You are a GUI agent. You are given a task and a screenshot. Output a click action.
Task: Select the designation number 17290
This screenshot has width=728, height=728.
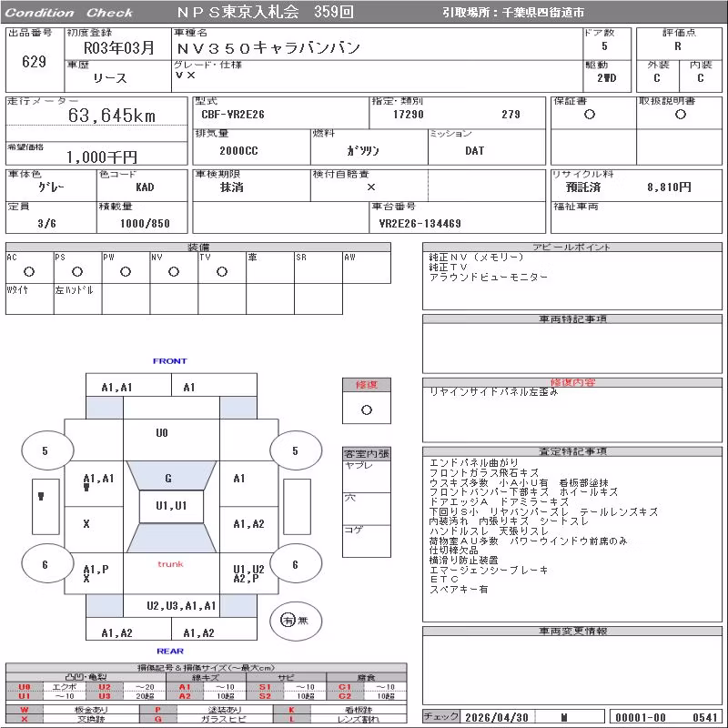tap(409, 115)
